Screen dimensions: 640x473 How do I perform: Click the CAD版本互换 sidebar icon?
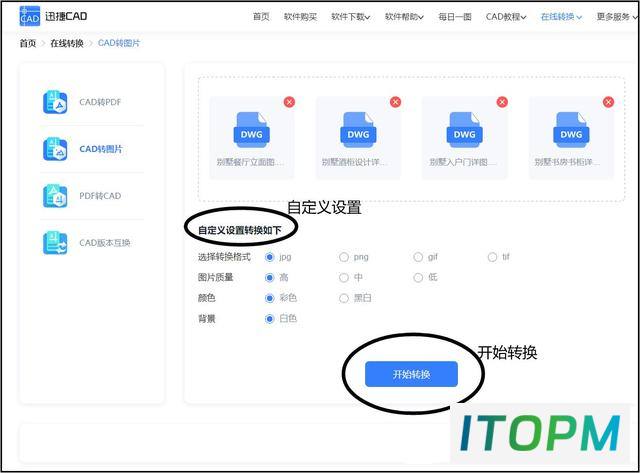[55, 243]
